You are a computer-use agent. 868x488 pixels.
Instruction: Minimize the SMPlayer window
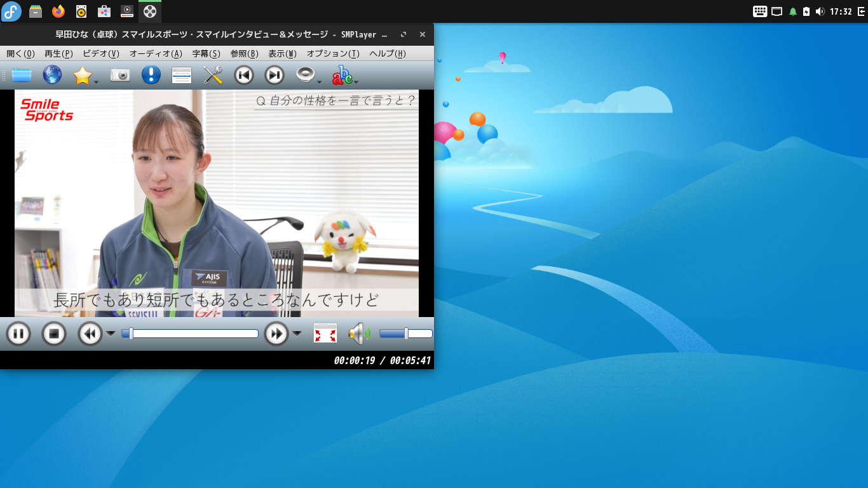[x=384, y=35]
